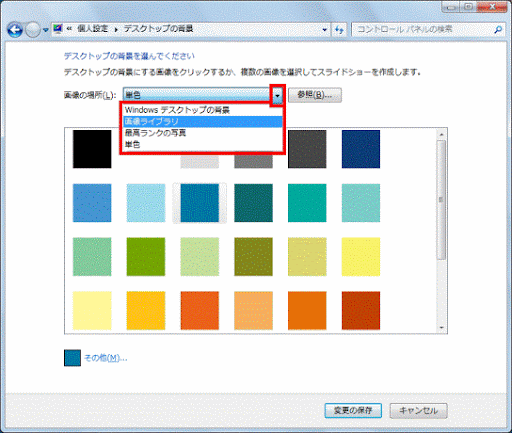
Task: Select the mint green swatch in third row
Action: point(92,257)
